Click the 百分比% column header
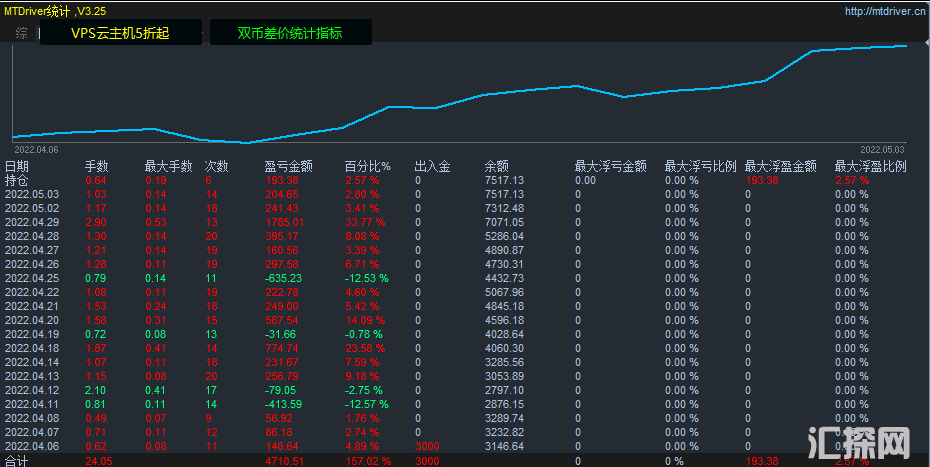Viewport: 930px width, 467px height. pos(367,166)
